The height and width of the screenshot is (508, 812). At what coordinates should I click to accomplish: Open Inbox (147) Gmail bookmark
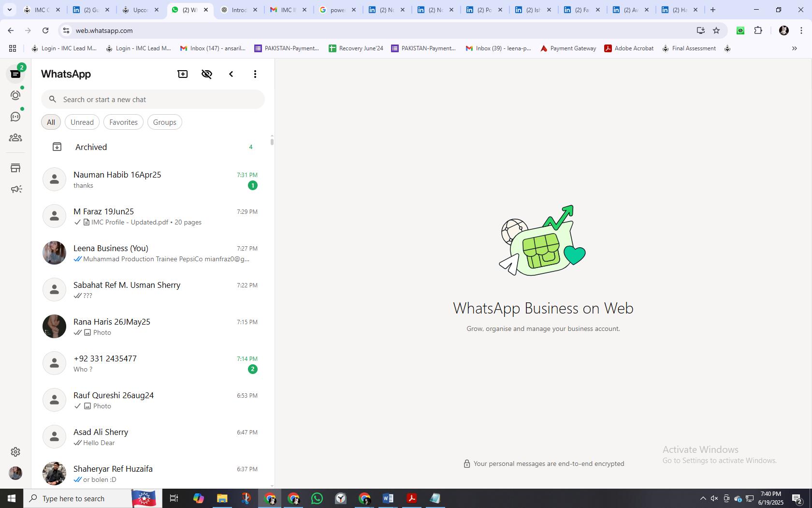(x=213, y=48)
